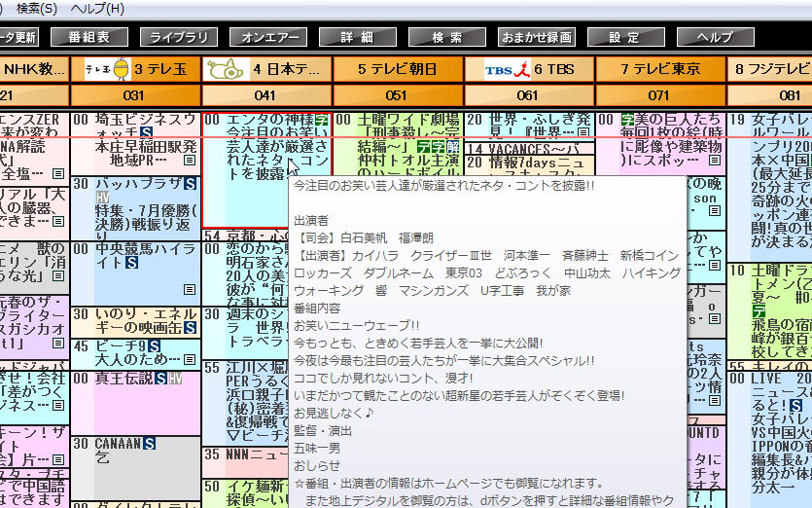Select the 京都・心の program at 54
This screenshot has width=812, height=508.
coord(245,235)
